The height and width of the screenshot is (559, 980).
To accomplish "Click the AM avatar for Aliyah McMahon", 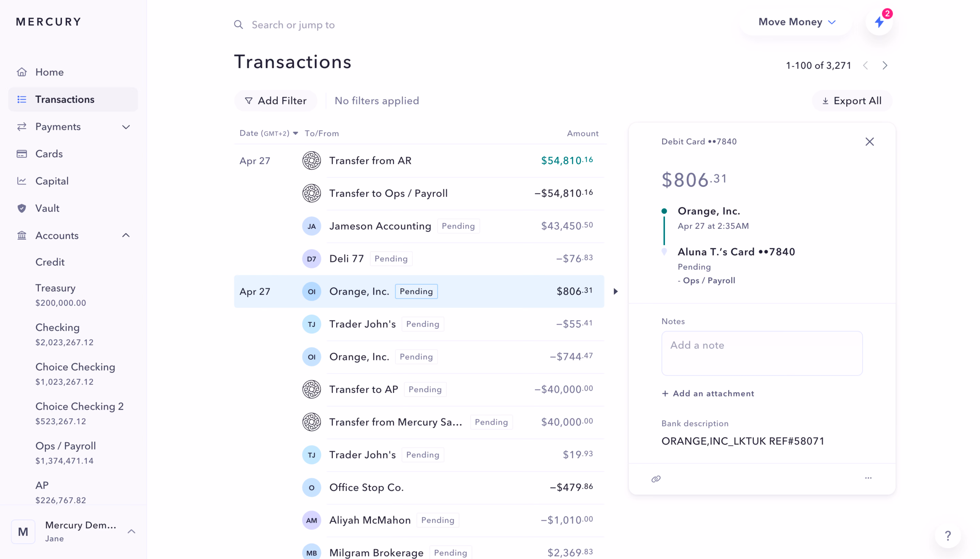I will tap(312, 520).
